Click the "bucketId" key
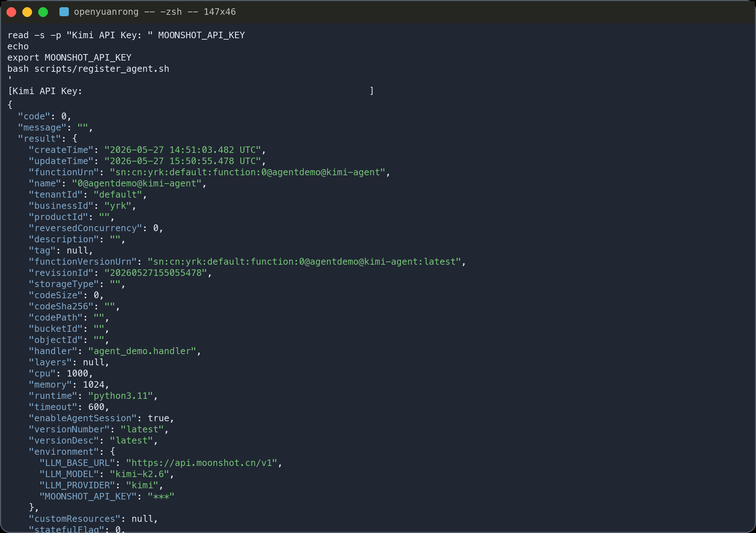This screenshot has width=756, height=533. tap(55, 329)
